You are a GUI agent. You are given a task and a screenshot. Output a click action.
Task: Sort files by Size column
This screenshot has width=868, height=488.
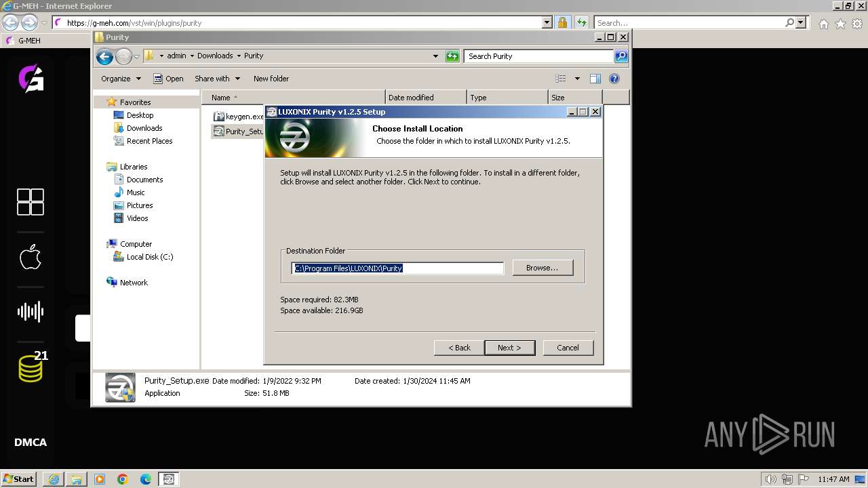click(575, 98)
